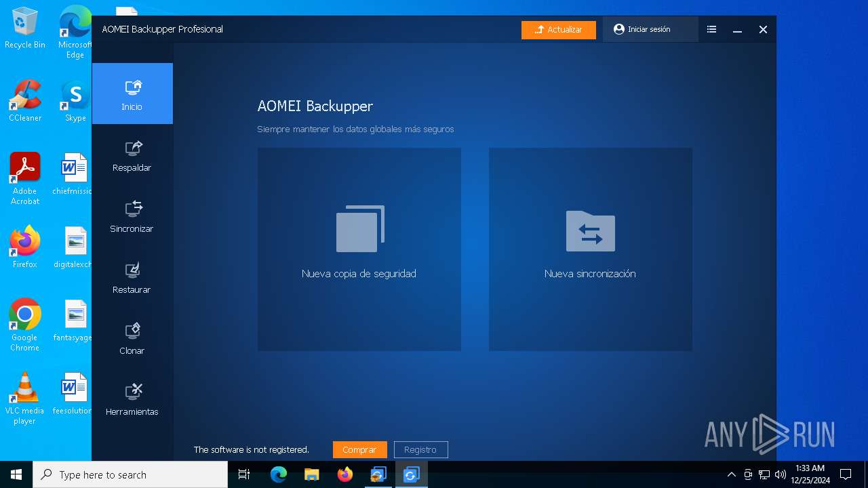Select the Microsoft Edge desktop shortcut
Viewport: 868px width, 488px height.
[x=75, y=32]
